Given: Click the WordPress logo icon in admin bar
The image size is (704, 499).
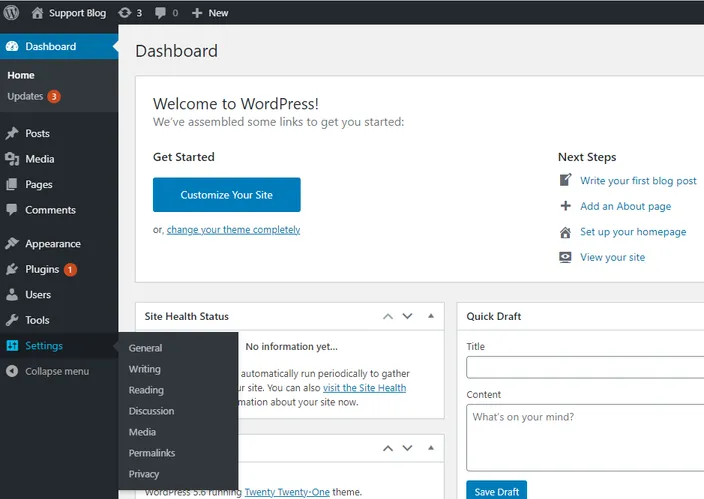Looking at the screenshot, I should click(11, 13).
